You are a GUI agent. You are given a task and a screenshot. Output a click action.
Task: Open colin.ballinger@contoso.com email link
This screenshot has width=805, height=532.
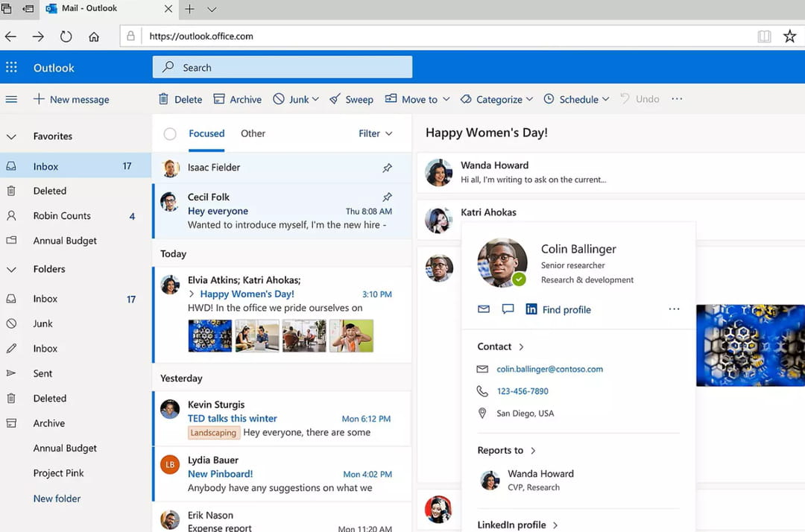pyautogui.click(x=549, y=369)
